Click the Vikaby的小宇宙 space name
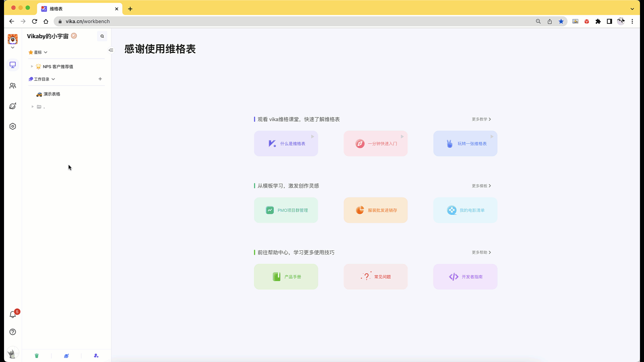 [48, 36]
